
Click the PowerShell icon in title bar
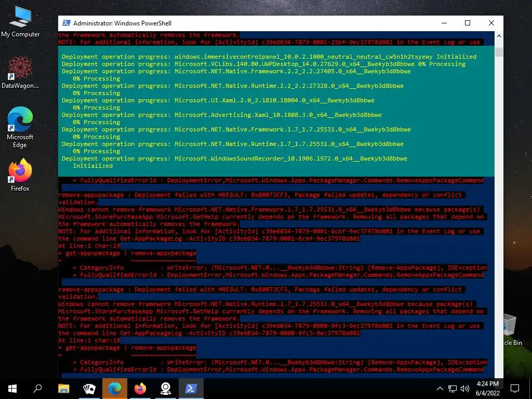[66, 23]
